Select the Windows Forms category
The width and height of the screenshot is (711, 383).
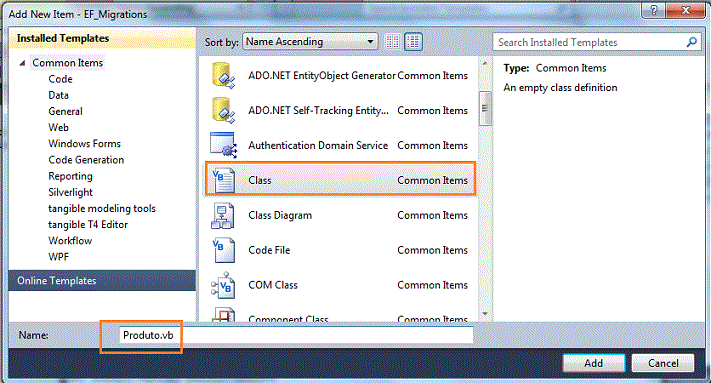(84, 144)
